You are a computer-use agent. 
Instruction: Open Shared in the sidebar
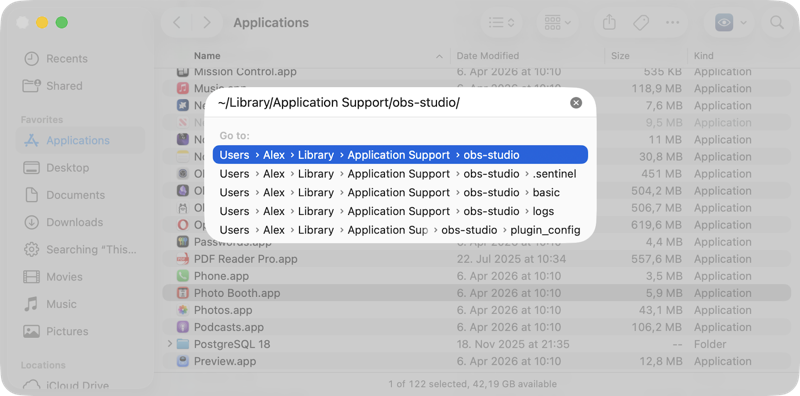point(81,86)
